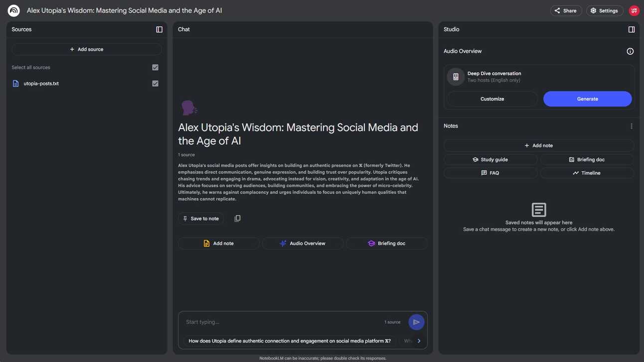644x362 pixels.
Task: Uncheck the utopia-posts.txt source checkbox
Action: (x=155, y=84)
